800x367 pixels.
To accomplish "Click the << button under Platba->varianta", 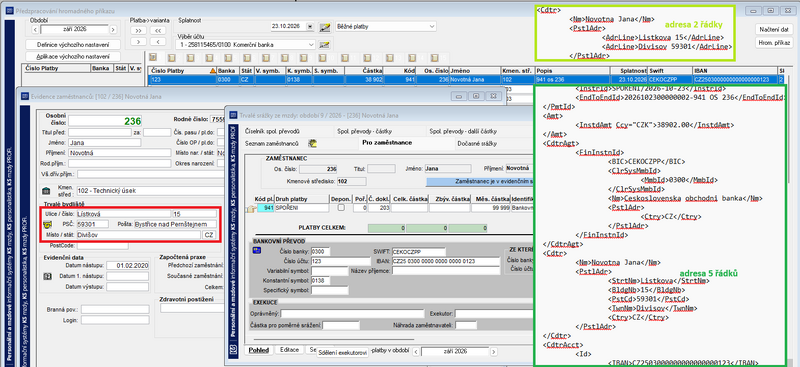I will (x=158, y=31).
